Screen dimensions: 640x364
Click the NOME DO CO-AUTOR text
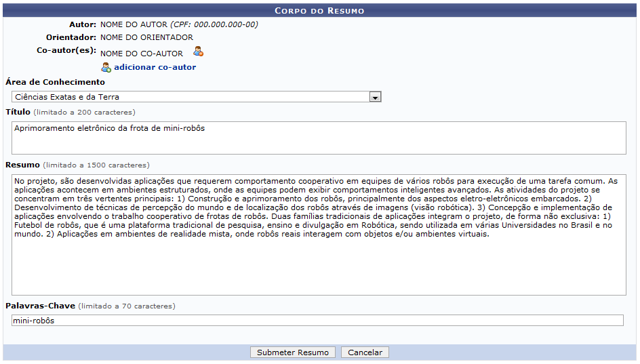[x=142, y=54]
